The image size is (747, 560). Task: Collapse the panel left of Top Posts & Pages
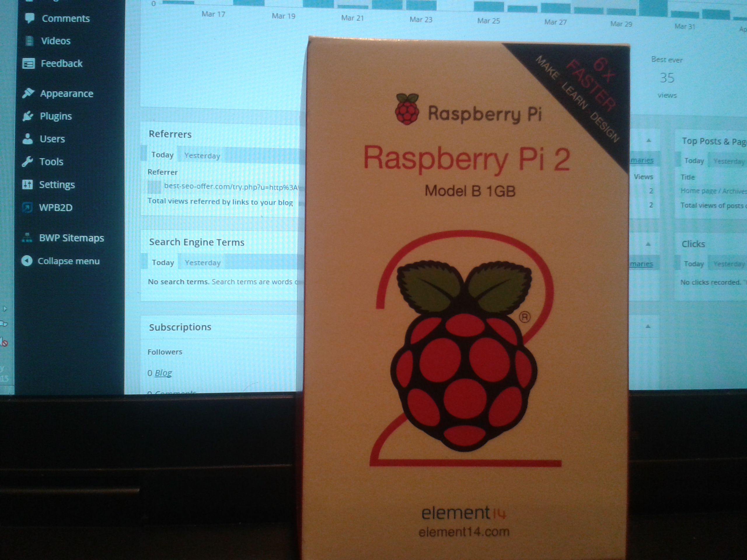[x=649, y=140]
